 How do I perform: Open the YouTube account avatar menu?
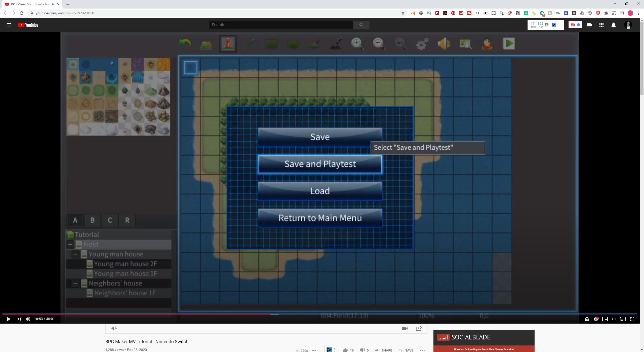click(x=628, y=25)
